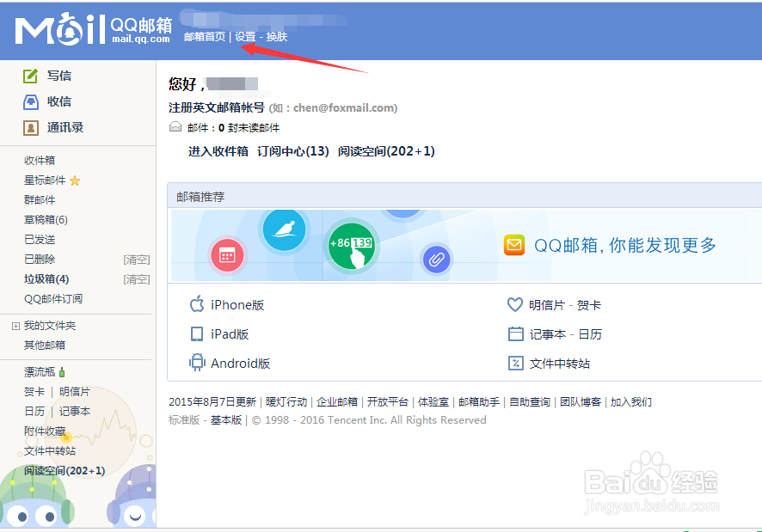Switch to 基本版 in the footer
The width and height of the screenshot is (762, 532).
pos(226,420)
